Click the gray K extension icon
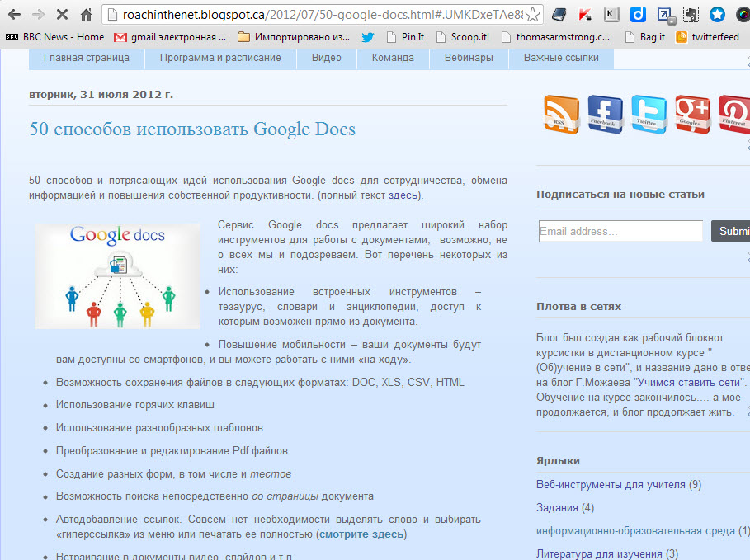This screenshot has height=560, width=750. coord(611,15)
